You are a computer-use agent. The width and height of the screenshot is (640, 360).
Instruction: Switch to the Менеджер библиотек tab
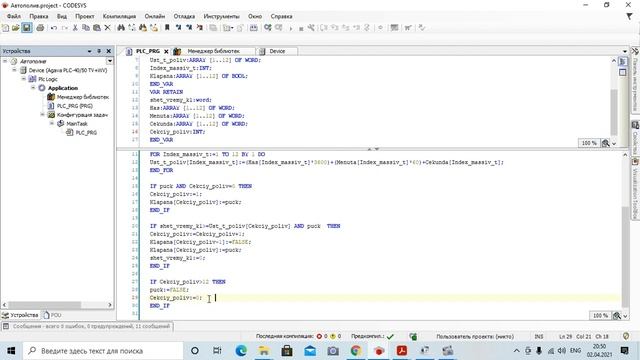pos(213,51)
